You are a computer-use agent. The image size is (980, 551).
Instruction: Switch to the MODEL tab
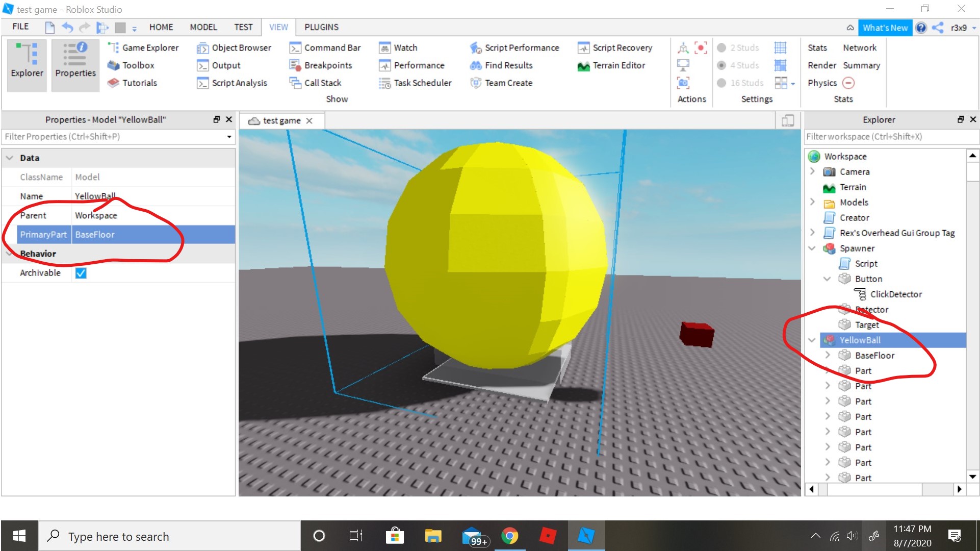pos(203,27)
